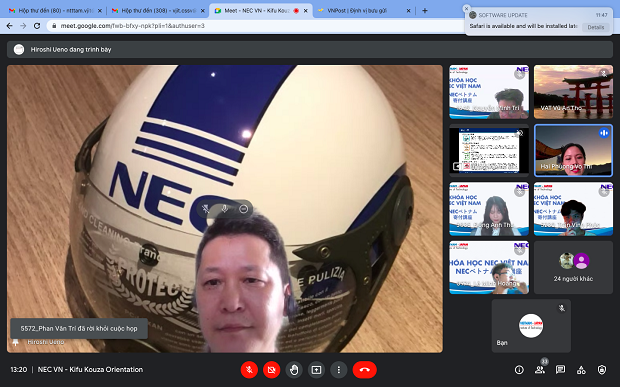The width and height of the screenshot is (620, 387).
Task: Click the Phan Văn Trí left meeting toast
Action: click(x=79, y=328)
